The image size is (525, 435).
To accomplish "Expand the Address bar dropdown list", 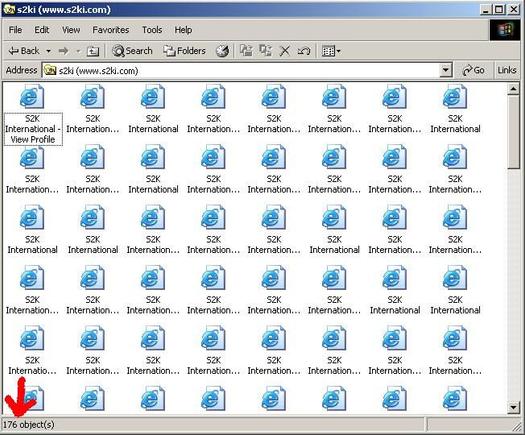I will pos(445,70).
